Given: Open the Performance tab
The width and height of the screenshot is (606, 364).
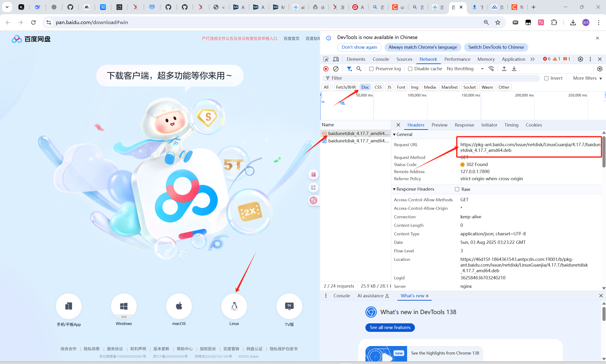Looking at the screenshot, I should click(457, 59).
